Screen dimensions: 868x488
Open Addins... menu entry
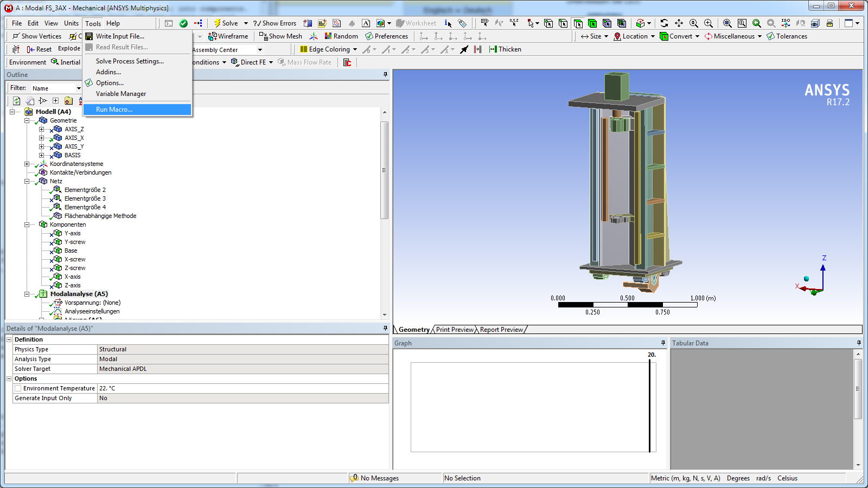coord(137,72)
